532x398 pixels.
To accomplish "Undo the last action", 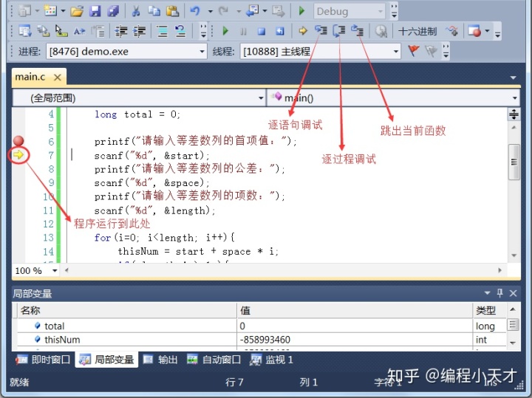I will 195,11.
